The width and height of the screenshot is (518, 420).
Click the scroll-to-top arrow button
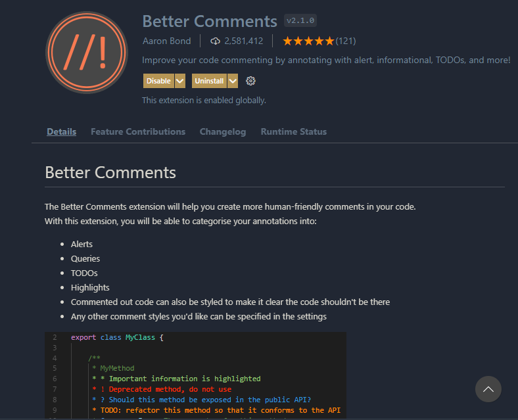click(x=488, y=389)
